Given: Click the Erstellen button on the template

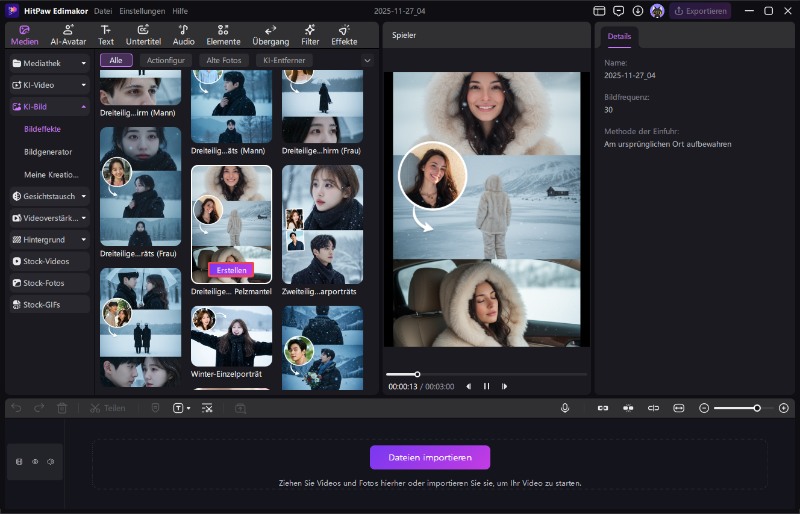Looking at the screenshot, I should point(231,270).
